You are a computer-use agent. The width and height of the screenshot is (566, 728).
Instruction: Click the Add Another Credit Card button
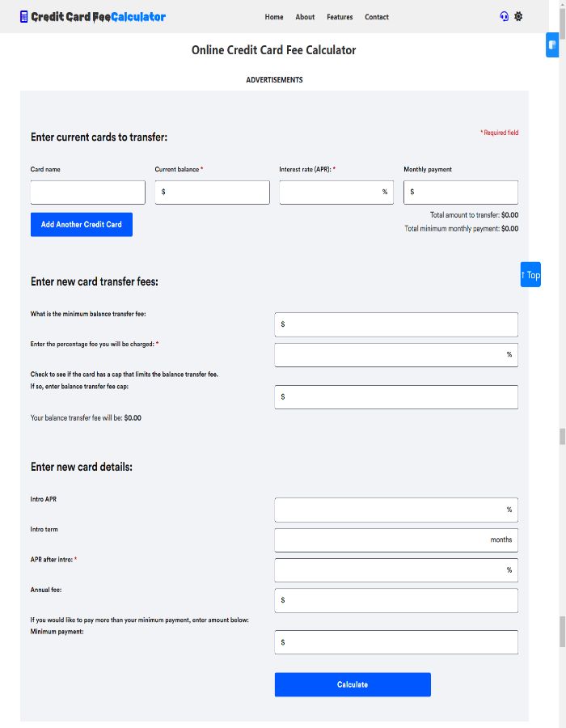(x=82, y=224)
